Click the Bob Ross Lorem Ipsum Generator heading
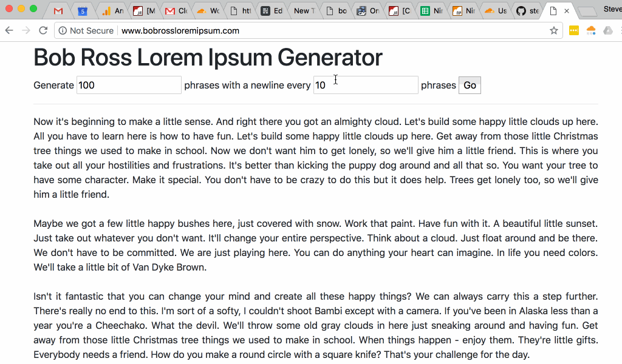Image resolution: width=622 pixels, height=364 pixels. point(208,58)
